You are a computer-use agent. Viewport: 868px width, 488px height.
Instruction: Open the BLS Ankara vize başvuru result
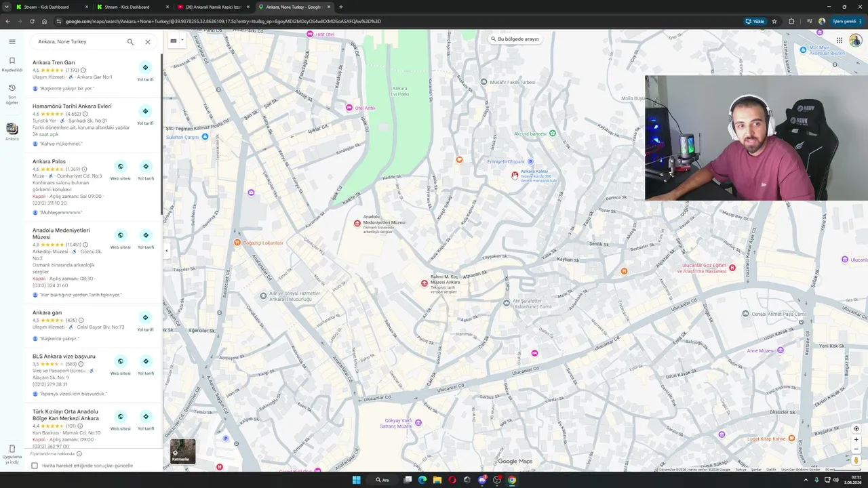[64, 356]
